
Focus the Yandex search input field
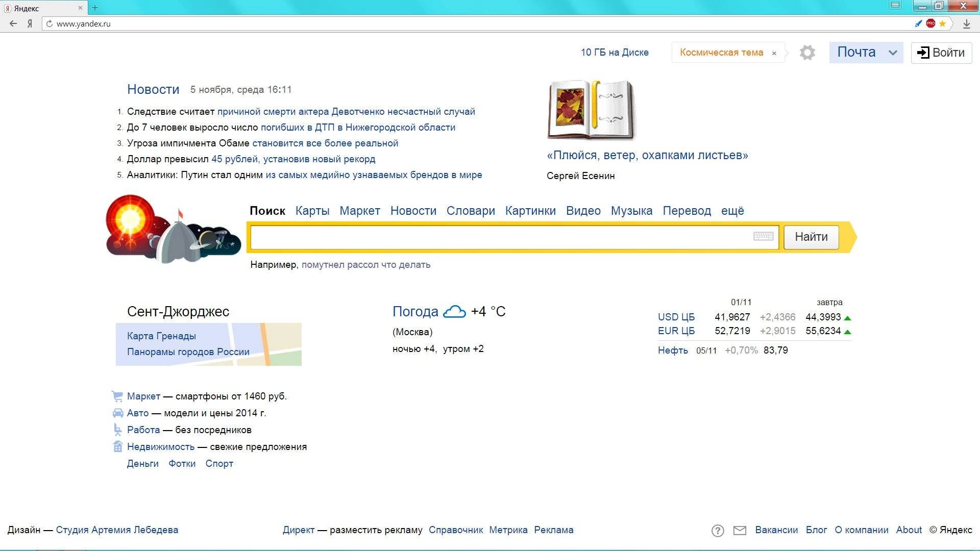point(514,237)
